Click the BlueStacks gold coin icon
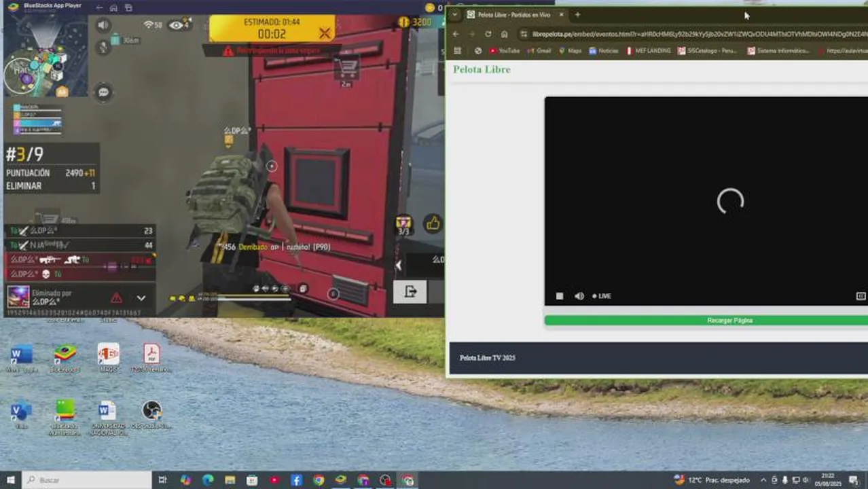 (x=430, y=7)
